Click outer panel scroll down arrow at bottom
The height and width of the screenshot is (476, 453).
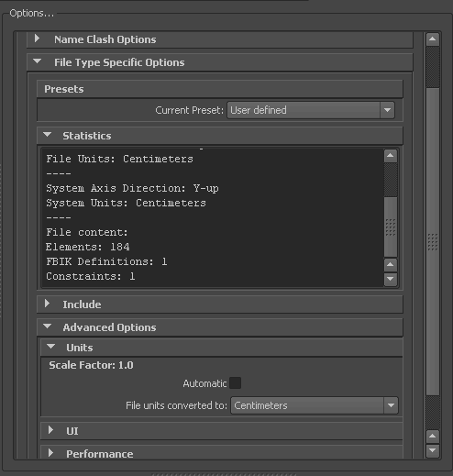point(433,450)
